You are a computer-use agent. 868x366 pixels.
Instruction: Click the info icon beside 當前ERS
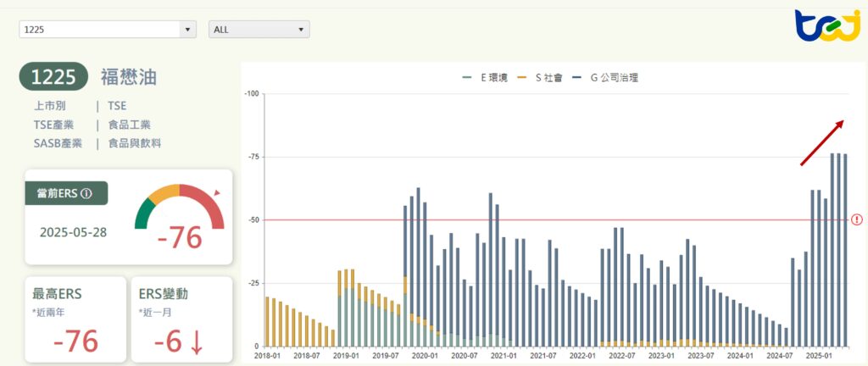coord(86,193)
